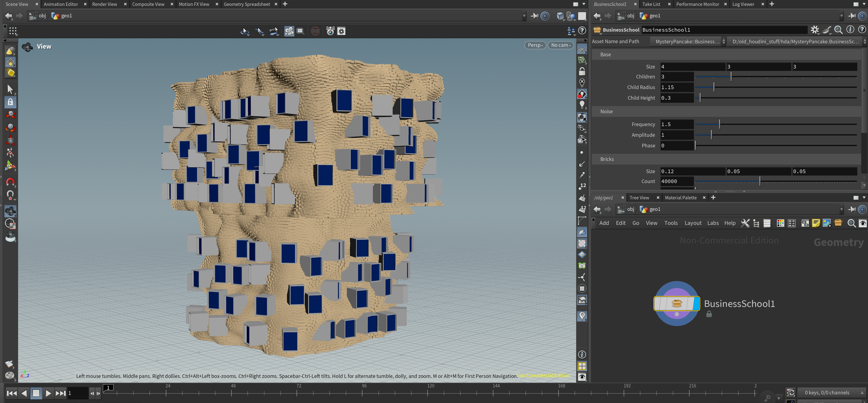Select the arrow Select tool in left toolbar
This screenshot has height=403, width=868.
[10, 89]
